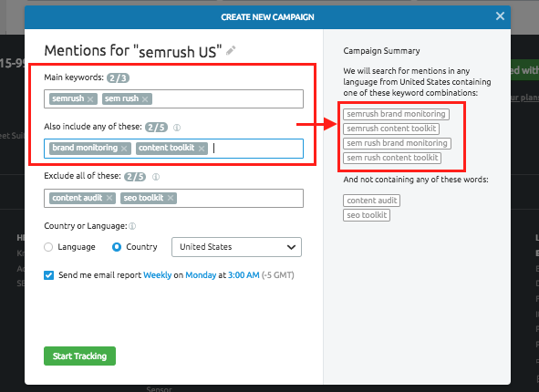Delete the 'brand monitoring' tag
Viewport: 539px width, 392px height.
point(124,149)
